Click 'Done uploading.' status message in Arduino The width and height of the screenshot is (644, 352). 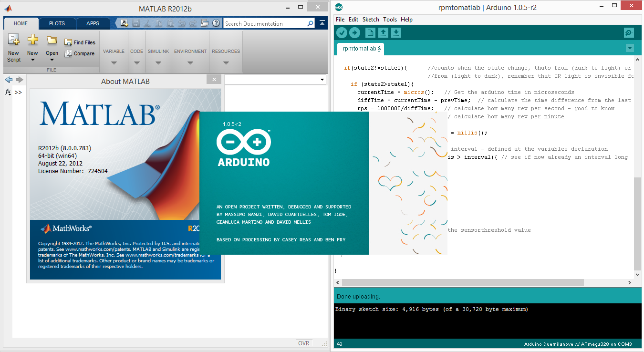tap(358, 296)
